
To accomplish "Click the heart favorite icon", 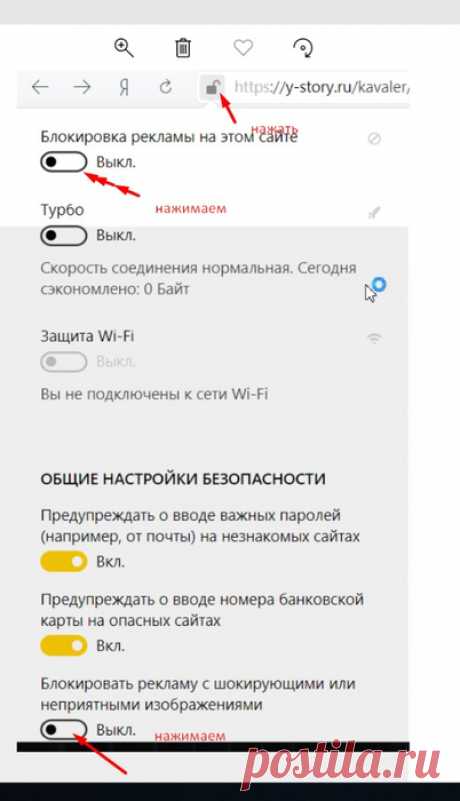I will [x=243, y=48].
